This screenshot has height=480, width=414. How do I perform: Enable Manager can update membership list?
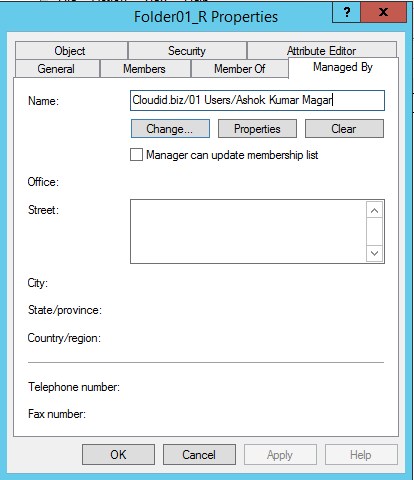(x=136, y=155)
